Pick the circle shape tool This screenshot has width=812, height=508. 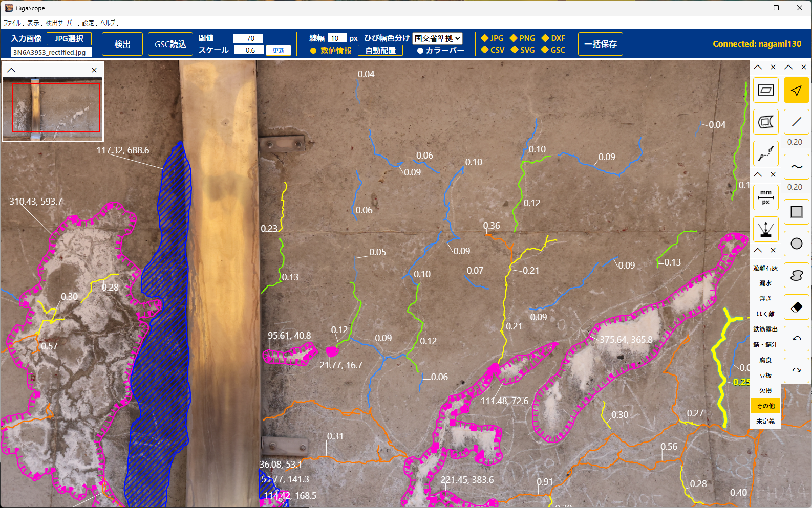pyautogui.click(x=796, y=244)
